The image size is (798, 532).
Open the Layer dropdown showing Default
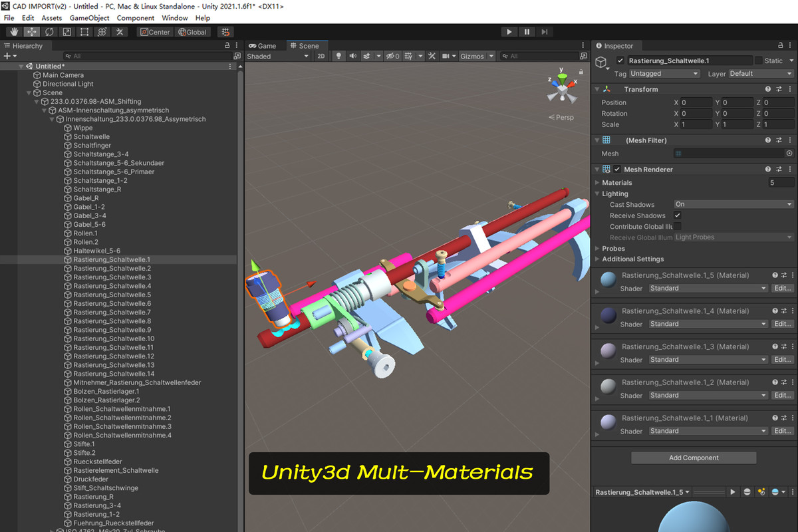click(761, 74)
